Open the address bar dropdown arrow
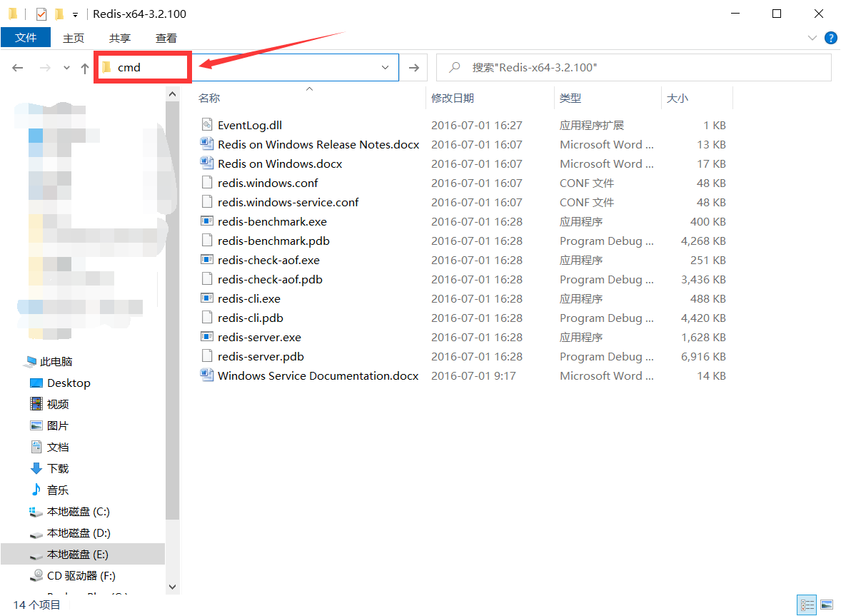 click(385, 67)
